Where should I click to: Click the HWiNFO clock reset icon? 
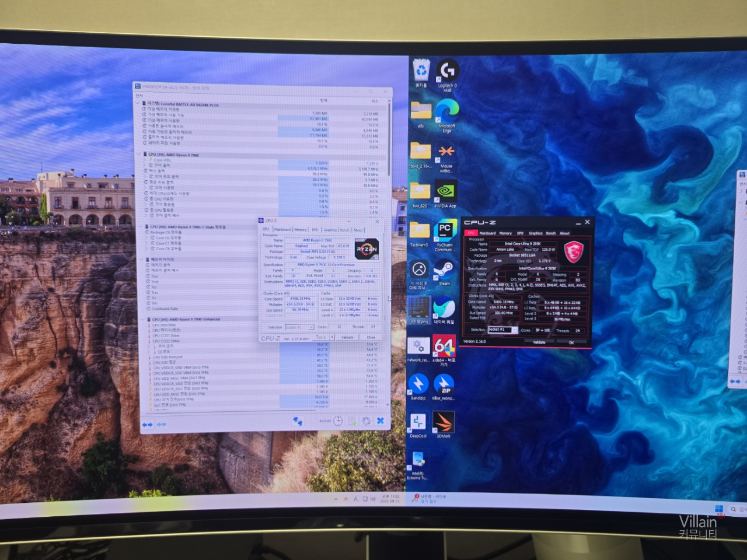pos(338,421)
